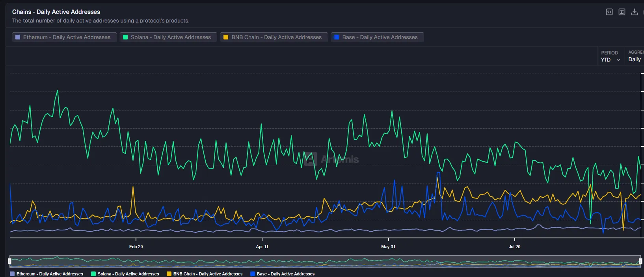Click the sigma summation icon
Image resolution: width=644 pixels, height=277 pixels.
point(622,12)
